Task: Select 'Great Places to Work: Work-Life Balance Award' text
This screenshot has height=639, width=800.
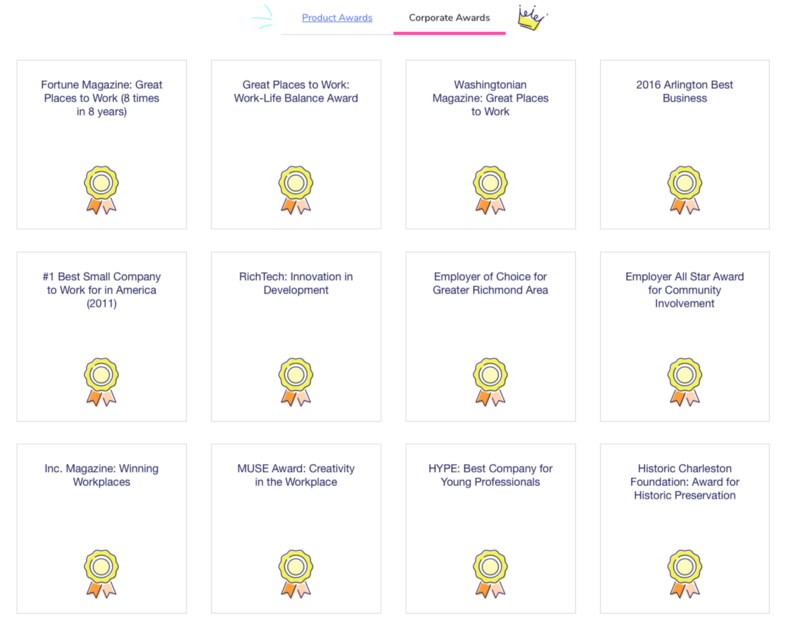Action: [x=296, y=91]
